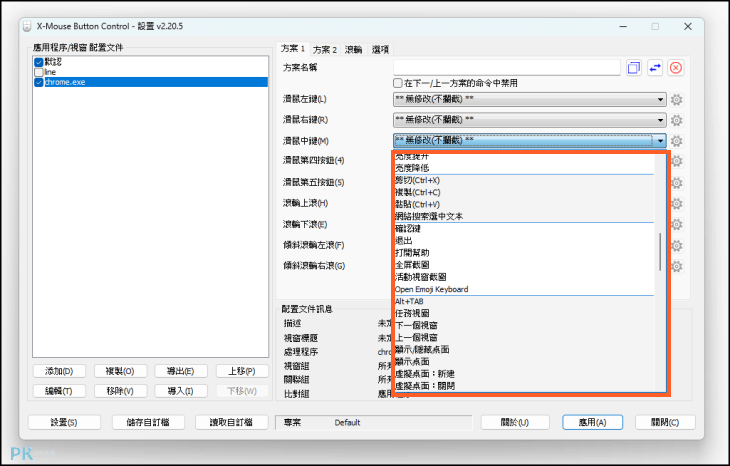Click the 添加(D) button

click(59, 371)
